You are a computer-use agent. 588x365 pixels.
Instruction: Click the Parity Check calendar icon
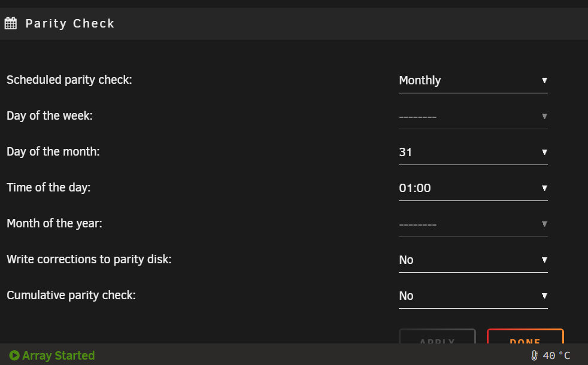11,23
